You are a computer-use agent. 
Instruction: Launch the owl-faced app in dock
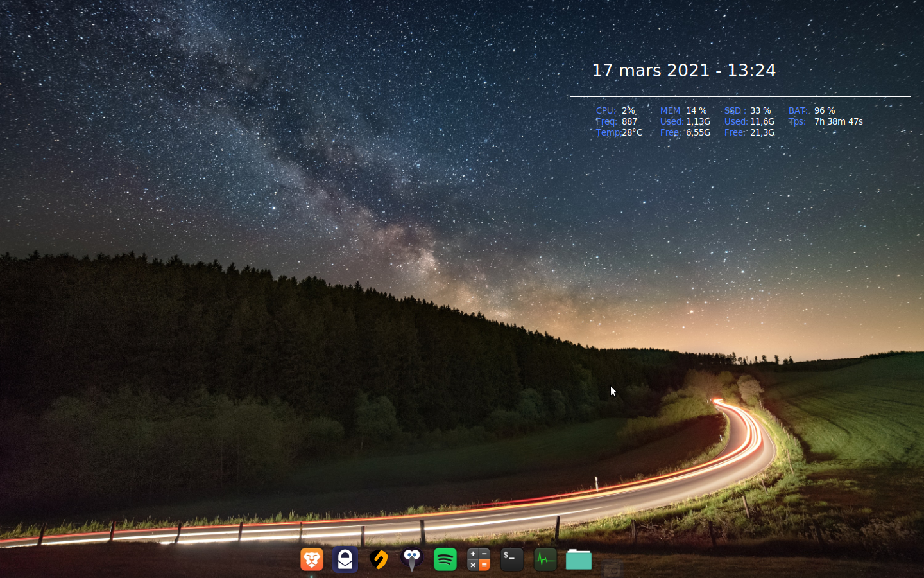412,559
